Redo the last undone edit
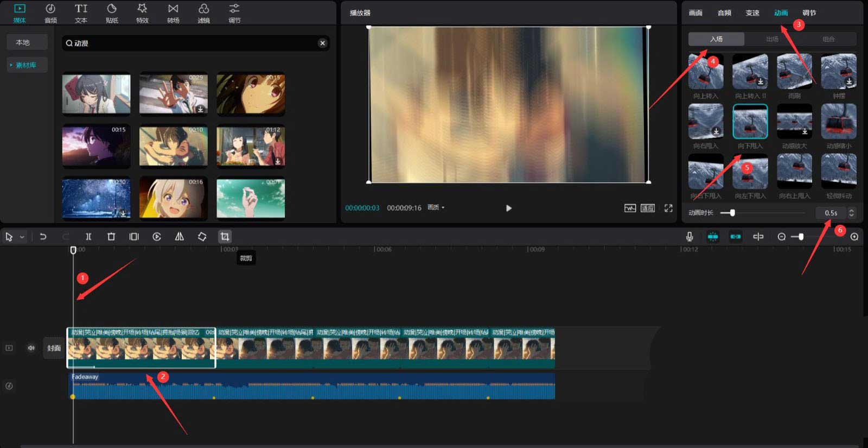The height and width of the screenshot is (448, 868). click(66, 237)
